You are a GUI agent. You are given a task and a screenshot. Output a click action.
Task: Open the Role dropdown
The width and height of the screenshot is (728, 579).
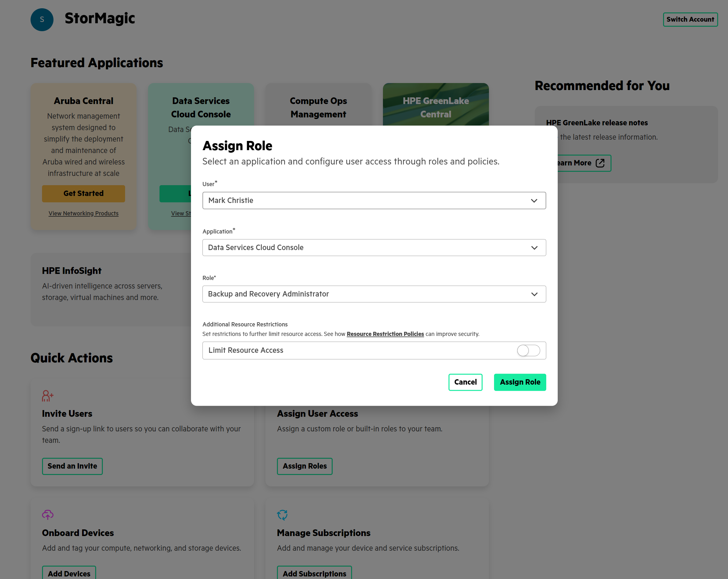(x=374, y=294)
